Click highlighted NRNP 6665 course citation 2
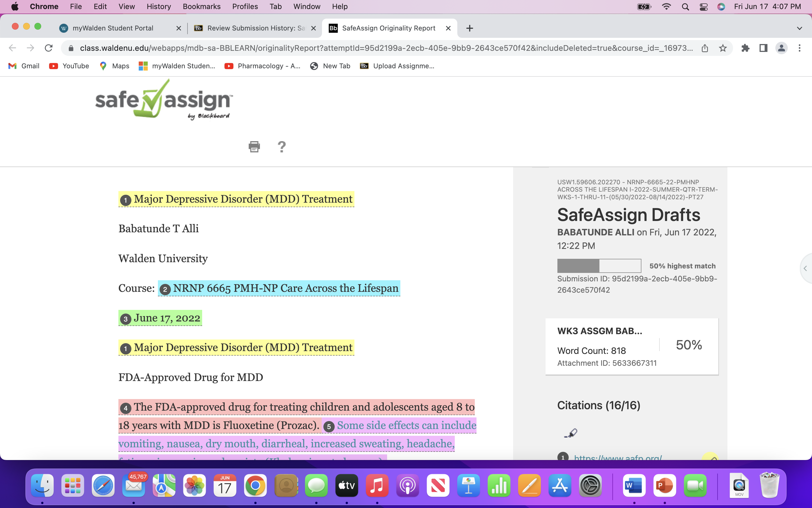812x508 pixels. coord(279,288)
